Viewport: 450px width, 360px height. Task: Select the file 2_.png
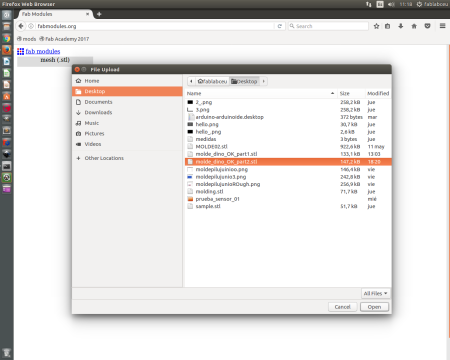[x=288, y=102]
